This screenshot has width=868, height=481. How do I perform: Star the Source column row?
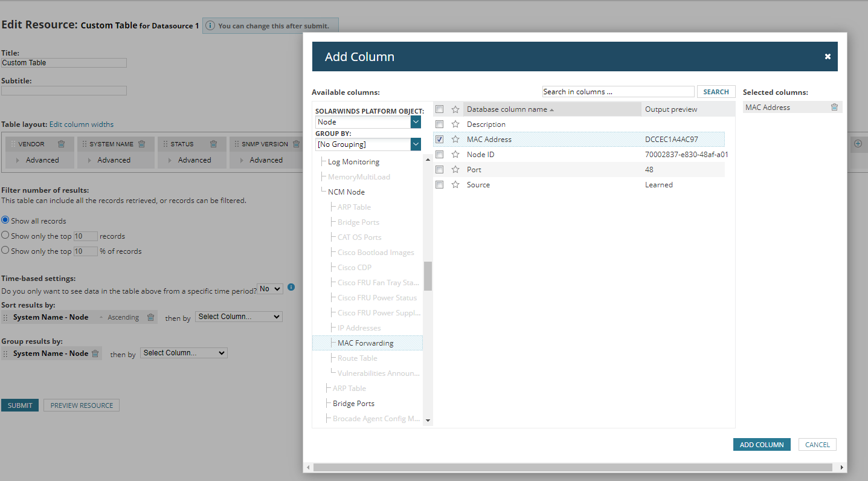pos(455,185)
